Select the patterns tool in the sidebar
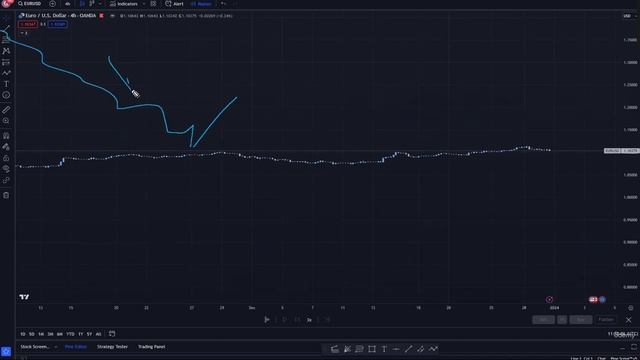Image resolution: width=640 pixels, height=360 pixels. [6, 51]
